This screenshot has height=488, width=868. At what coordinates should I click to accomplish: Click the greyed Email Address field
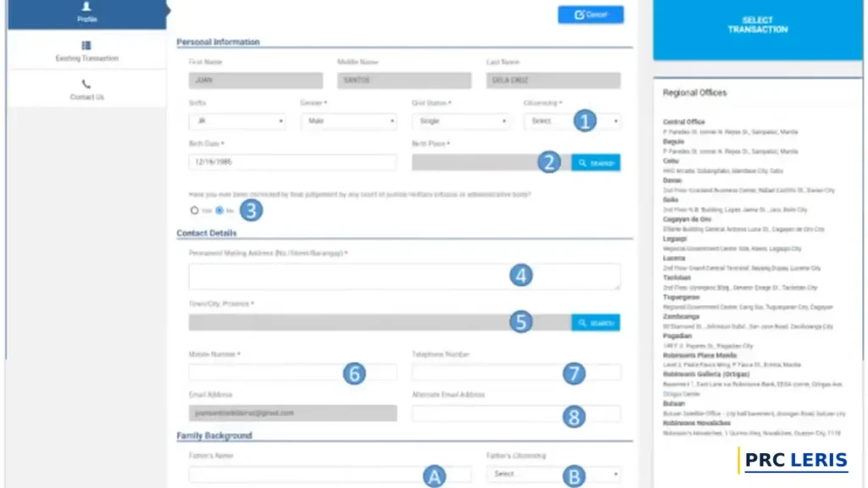292,413
